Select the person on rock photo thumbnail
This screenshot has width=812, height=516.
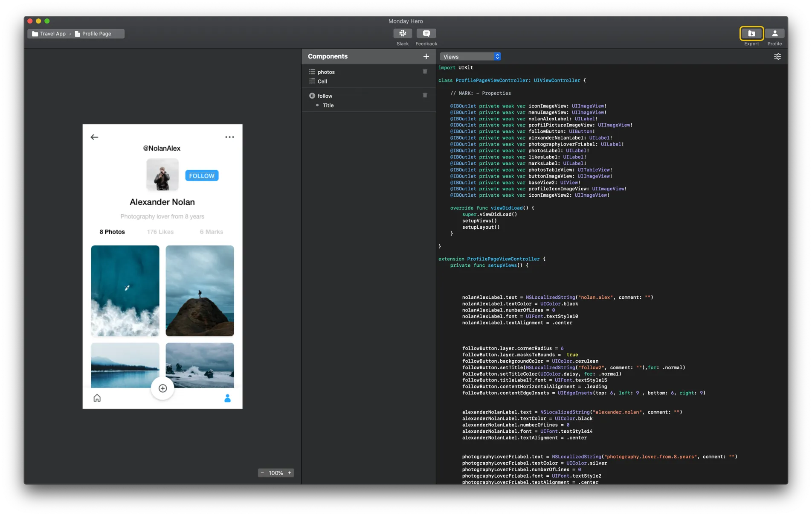[200, 291]
